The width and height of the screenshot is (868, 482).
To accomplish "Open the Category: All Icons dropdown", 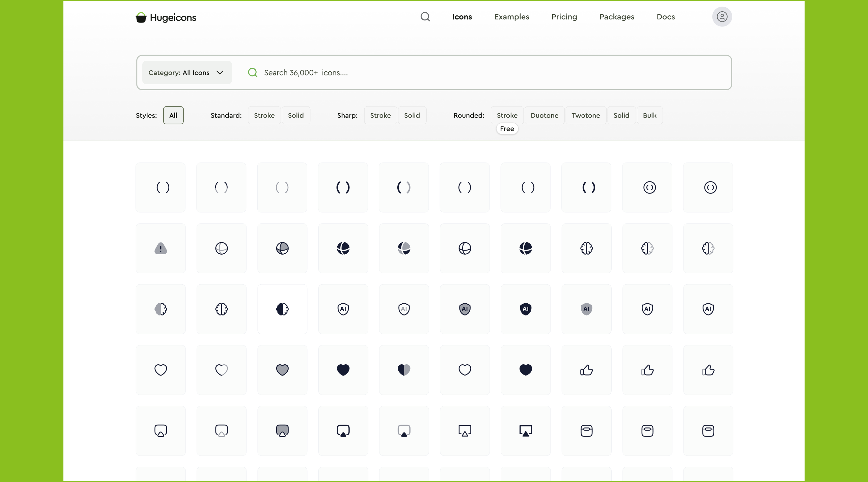I will pyautogui.click(x=186, y=72).
